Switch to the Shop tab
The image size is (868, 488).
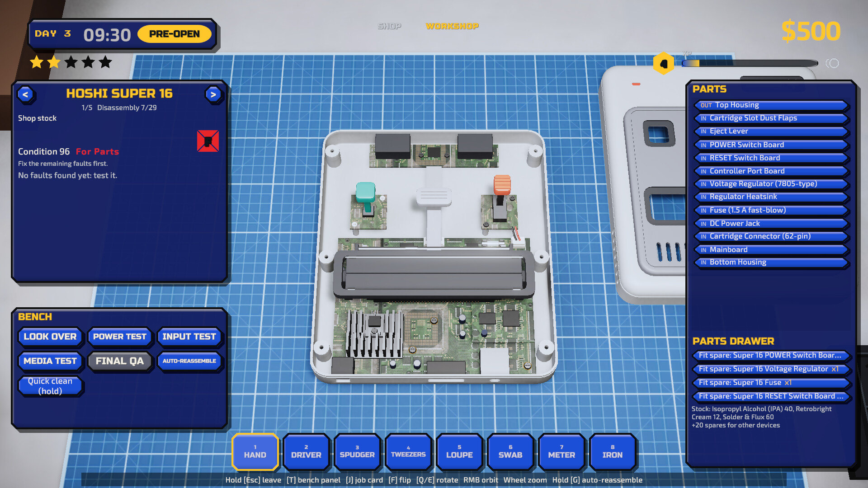point(389,26)
